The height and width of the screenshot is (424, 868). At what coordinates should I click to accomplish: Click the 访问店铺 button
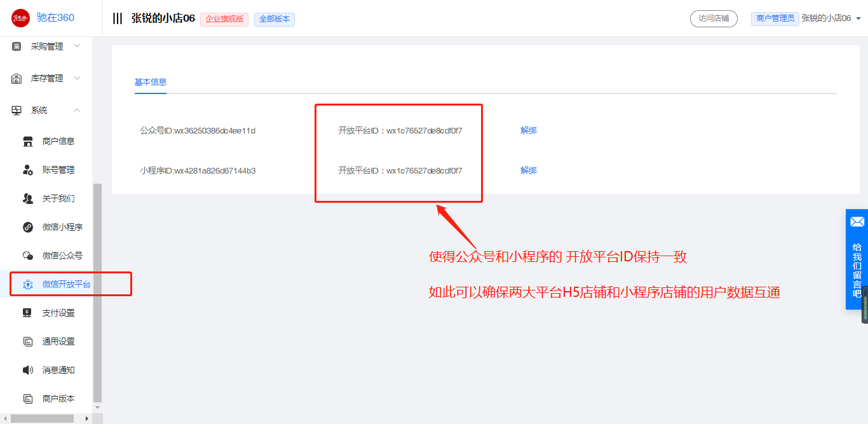tap(714, 18)
